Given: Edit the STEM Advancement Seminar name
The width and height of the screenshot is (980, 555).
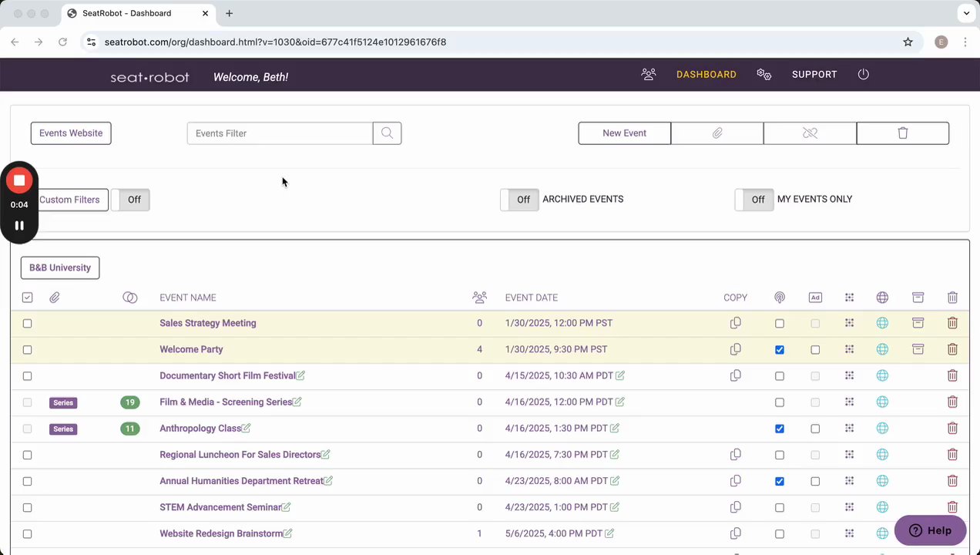Looking at the screenshot, I should (x=287, y=507).
